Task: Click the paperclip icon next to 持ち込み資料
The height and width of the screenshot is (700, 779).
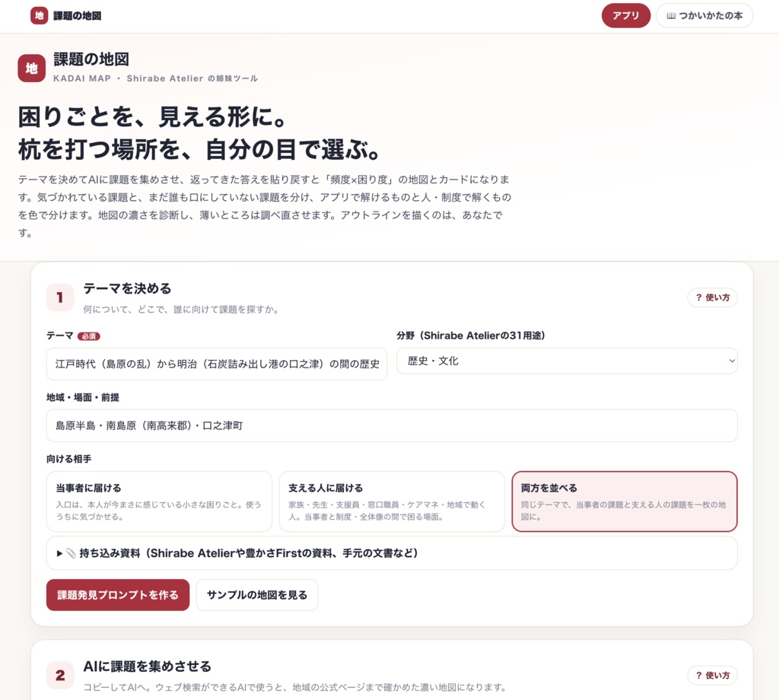Action: pyautogui.click(x=71, y=553)
